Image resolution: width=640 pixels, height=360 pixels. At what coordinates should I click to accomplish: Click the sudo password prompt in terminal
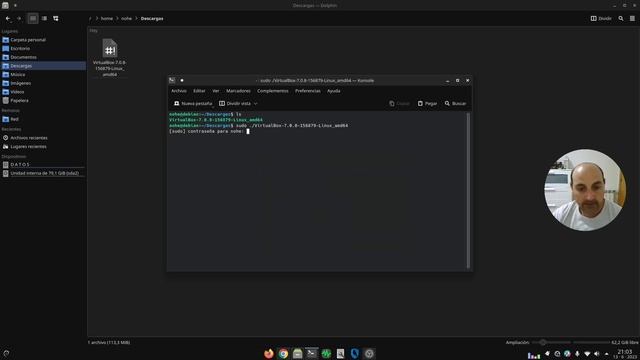click(x=206, y=131)
